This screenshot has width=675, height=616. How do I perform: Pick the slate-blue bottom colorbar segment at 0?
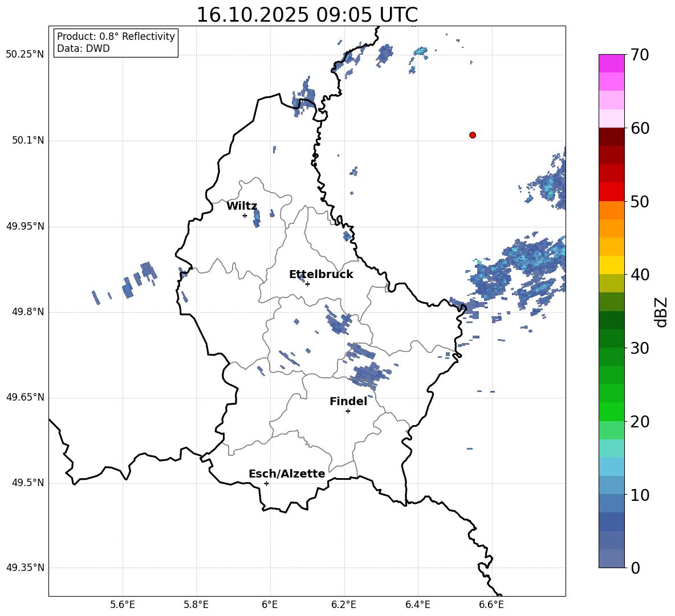[611, 559]
